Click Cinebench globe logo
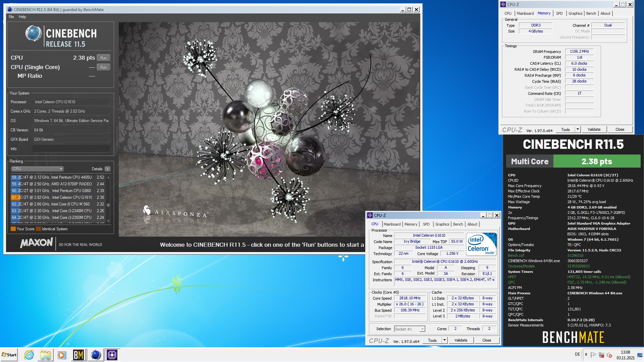The height and width of the screenshot is (362, 644). point(33,34)
